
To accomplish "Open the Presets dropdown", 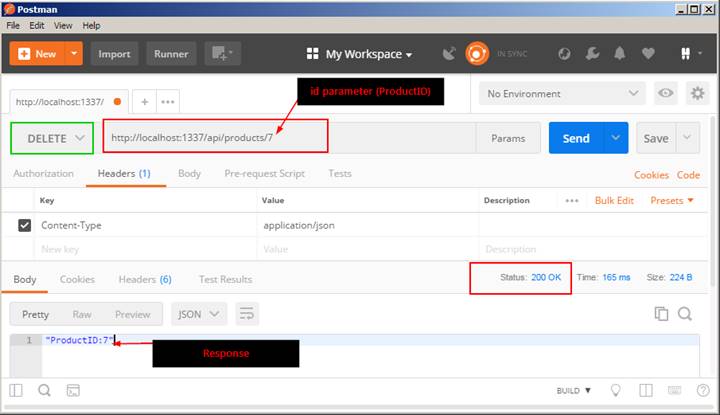I will pyautogui.click(x=671, y=201).
